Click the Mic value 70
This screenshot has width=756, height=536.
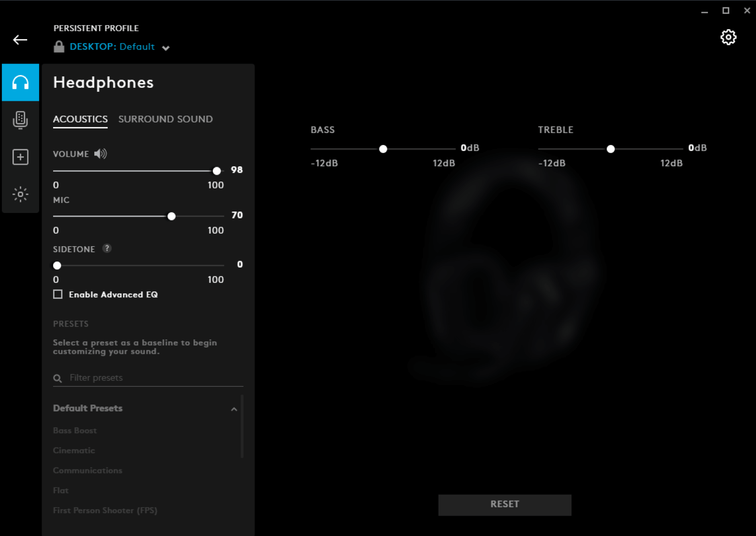pyautogui.click(x=237, y=215)
